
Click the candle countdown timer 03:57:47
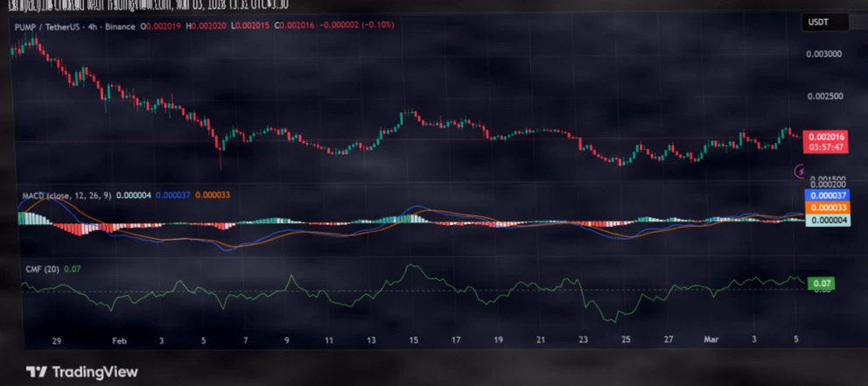[x=827, y=148]
